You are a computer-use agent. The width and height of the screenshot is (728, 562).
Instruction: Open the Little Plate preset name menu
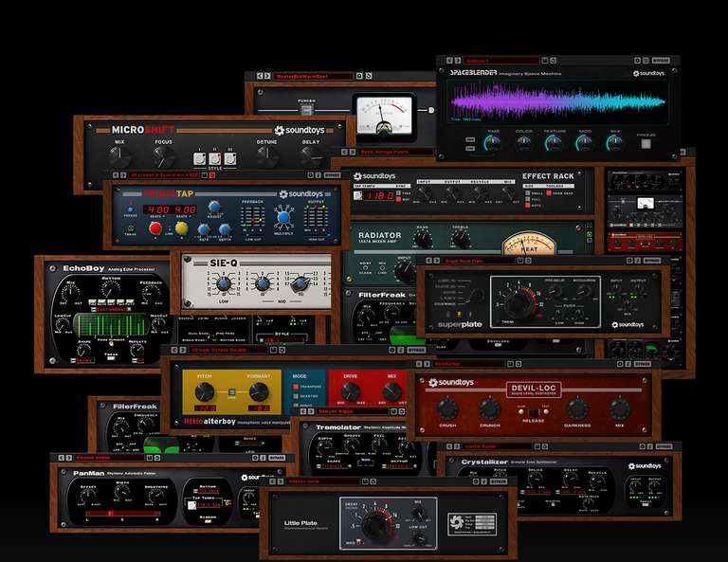coord(323,481)
